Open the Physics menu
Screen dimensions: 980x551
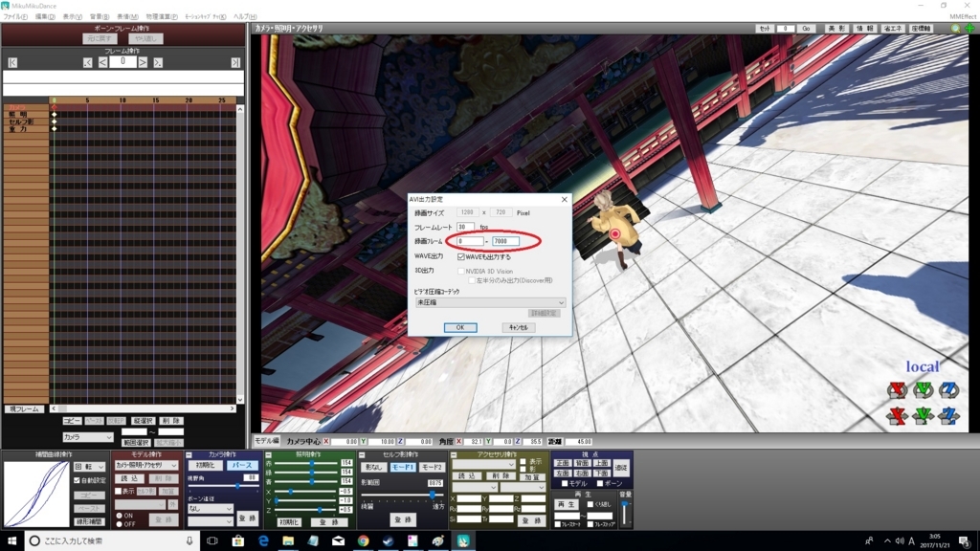(161, 17)
